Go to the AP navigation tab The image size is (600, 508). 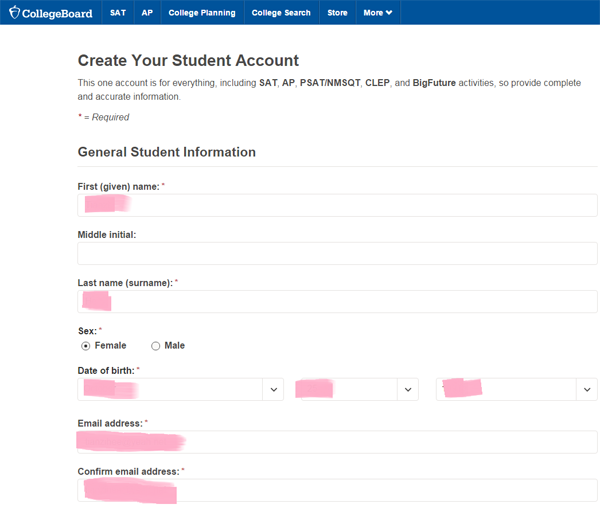(147, 13)
